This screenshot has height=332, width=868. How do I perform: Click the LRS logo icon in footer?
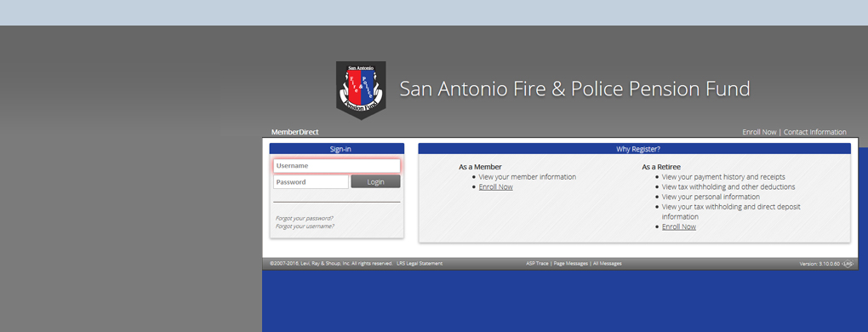click(847, 264)
